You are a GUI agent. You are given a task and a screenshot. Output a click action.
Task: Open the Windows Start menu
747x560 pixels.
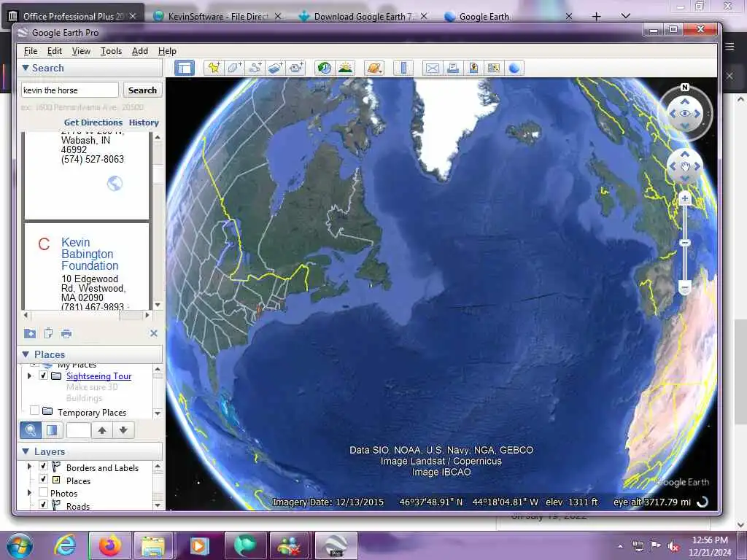20,545
